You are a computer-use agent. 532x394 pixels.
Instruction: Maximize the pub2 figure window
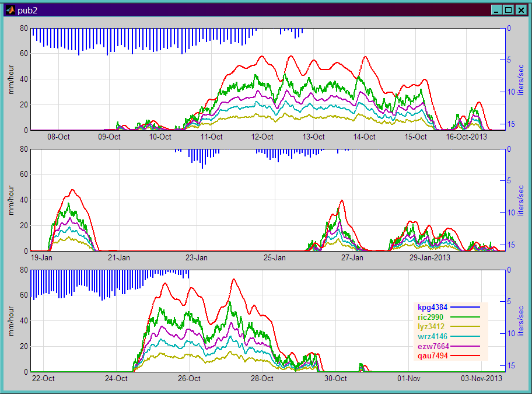pyautogui.click(x=508, y=10)
